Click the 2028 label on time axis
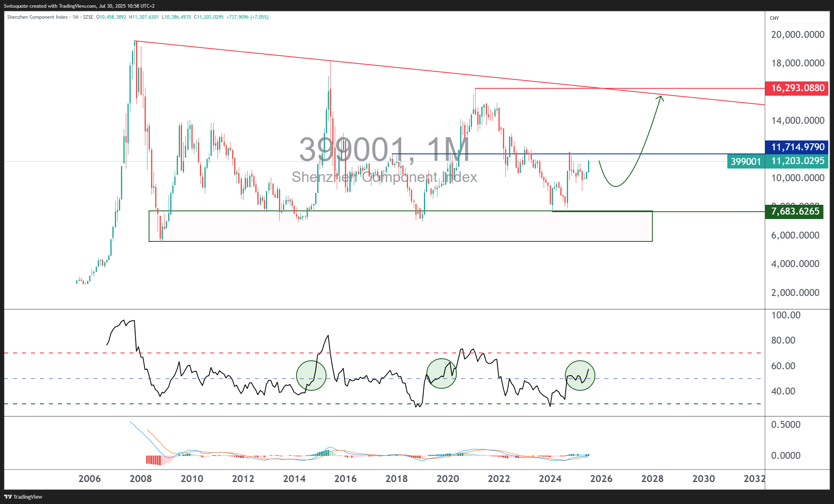This screenshot has width=834, height=504. [x=652, y=479]
